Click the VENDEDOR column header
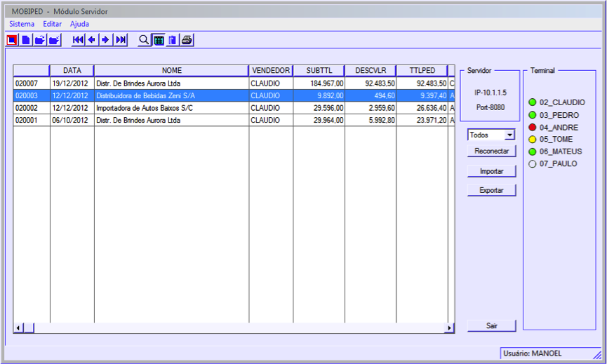The image size is (607, 364). click(x=271, y=71)
